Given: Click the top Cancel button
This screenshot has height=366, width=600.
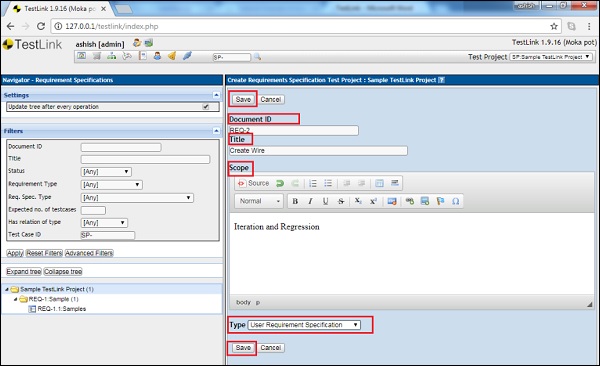Looking at the screenshot, I should [271, 100].
